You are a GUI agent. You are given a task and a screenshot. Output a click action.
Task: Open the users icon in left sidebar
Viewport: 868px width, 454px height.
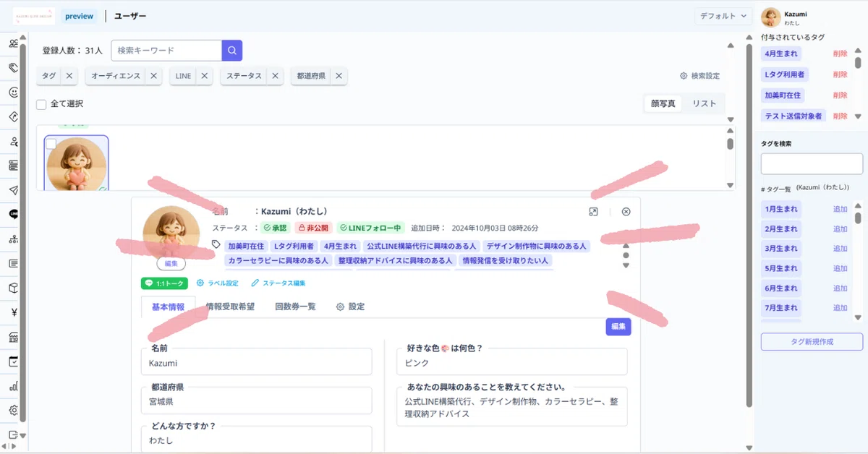tap(14, 44)
